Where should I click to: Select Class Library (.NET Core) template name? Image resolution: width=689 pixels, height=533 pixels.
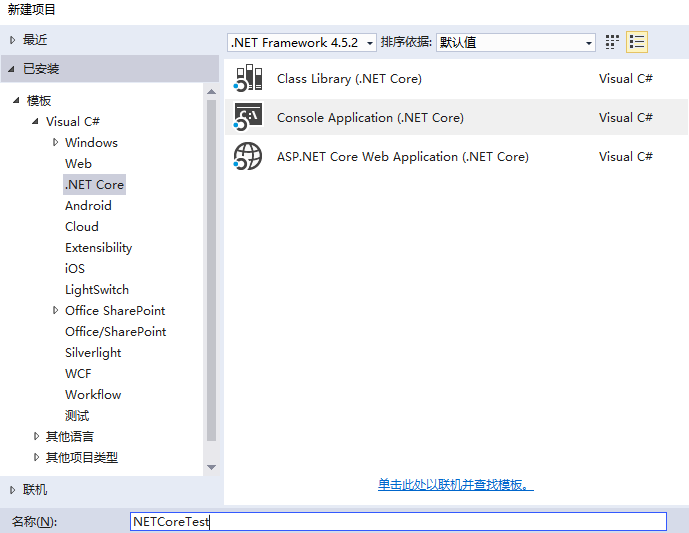point(349,79)
